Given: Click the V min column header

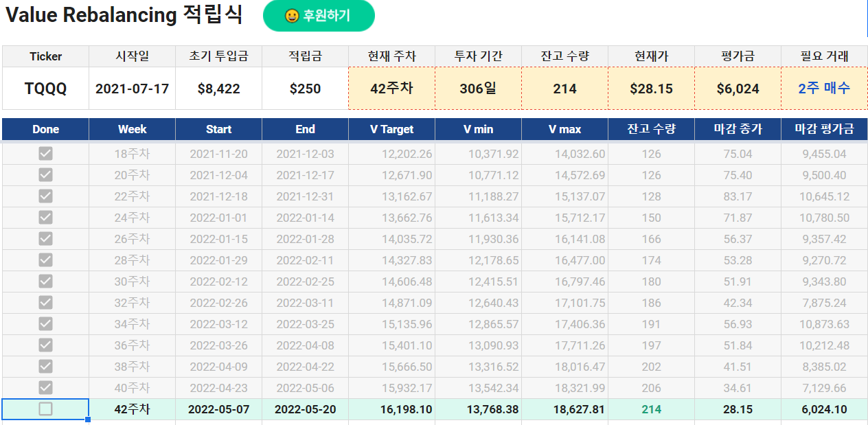Looking at the screenshot, I should point(478,129).
